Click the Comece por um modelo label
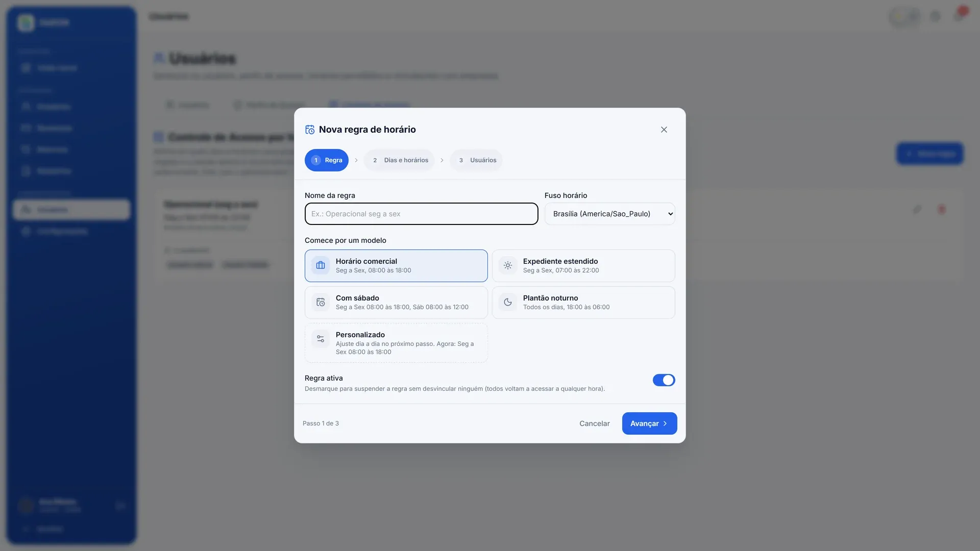Viewport: 980px width, 551px height. click(x=346, y=240)
